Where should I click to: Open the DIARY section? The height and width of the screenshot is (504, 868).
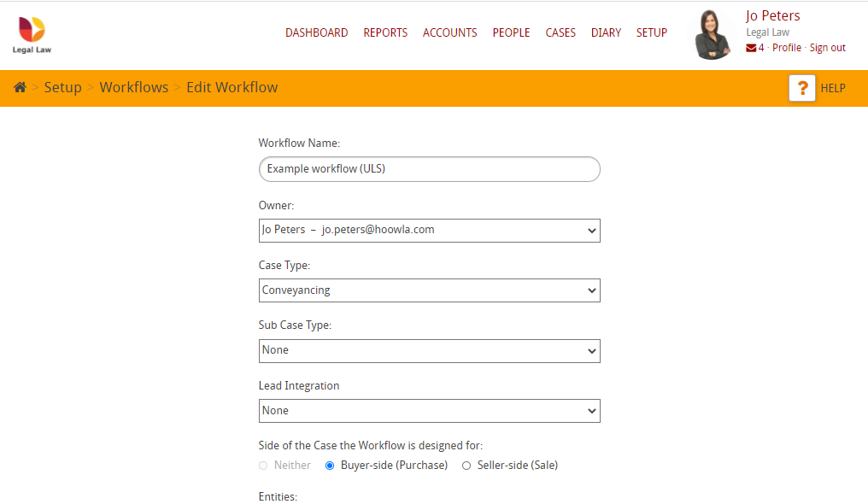(606, 32)
